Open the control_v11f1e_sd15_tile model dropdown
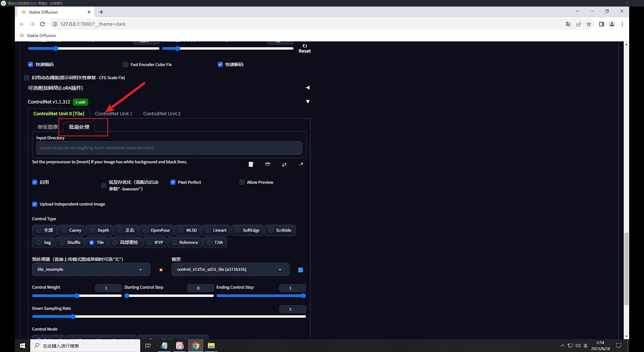The height and width of the screenshot is (352, 644). click(x=230, y=269)
